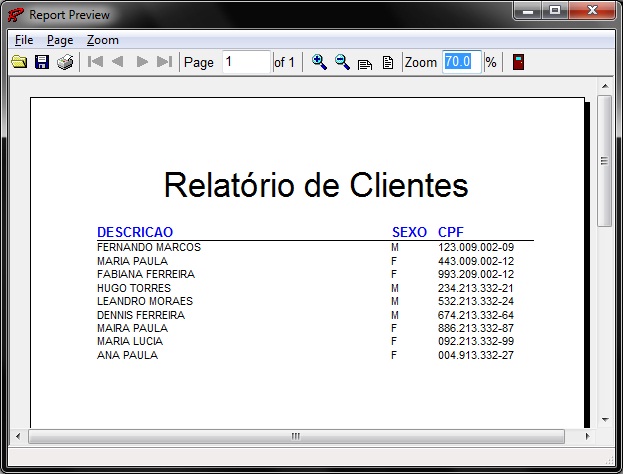Click the Zoom in magnifier icon

[319, 62]
